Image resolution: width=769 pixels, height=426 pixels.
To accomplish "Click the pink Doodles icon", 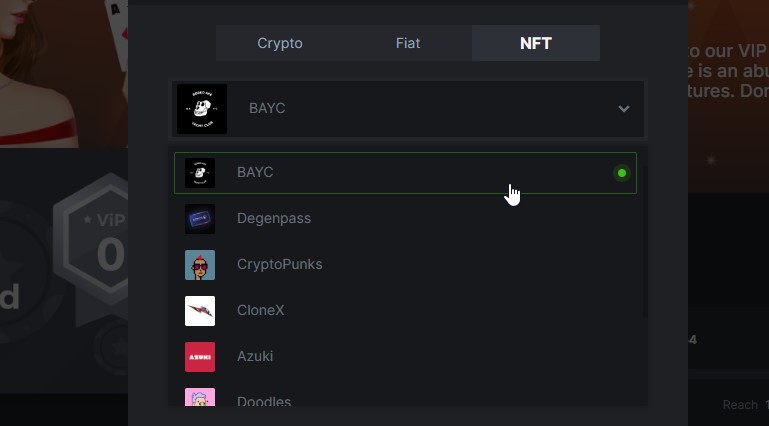I will tap(200, 398).
